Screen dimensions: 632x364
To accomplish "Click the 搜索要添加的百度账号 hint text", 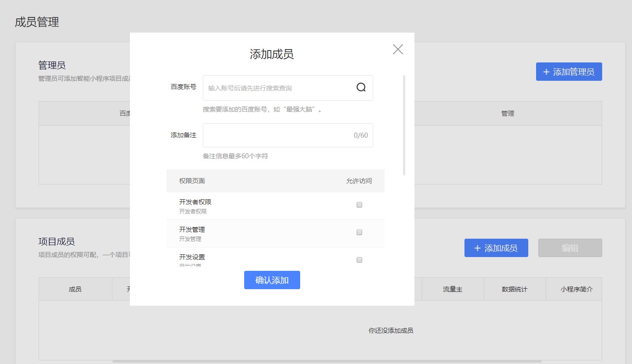I will click(x=262, y=110).
